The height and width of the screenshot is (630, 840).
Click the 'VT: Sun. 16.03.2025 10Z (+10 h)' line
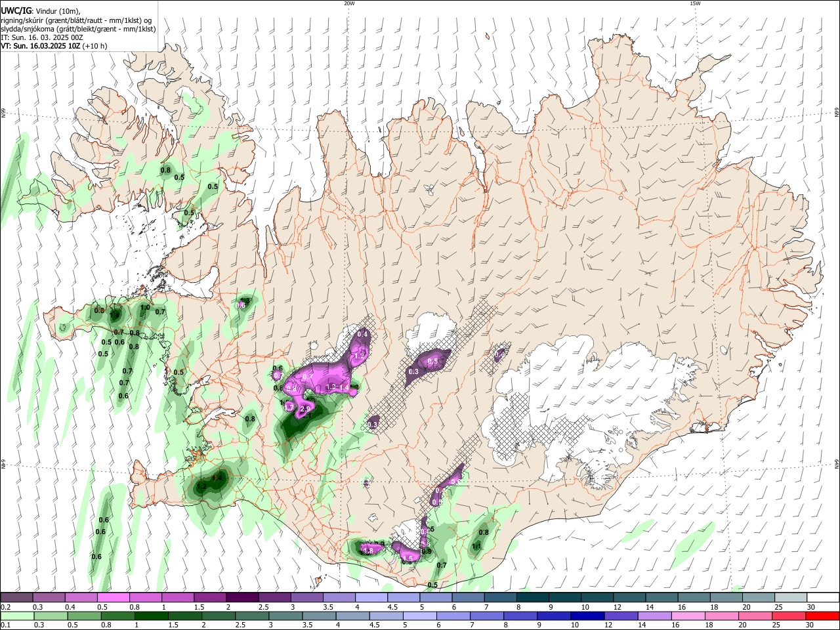[x=54, y=46]
